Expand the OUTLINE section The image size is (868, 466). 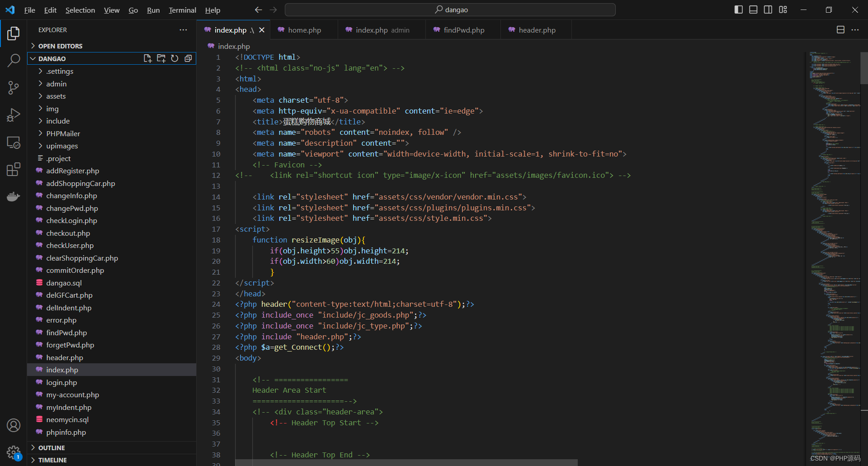click(x=112, y=447)
